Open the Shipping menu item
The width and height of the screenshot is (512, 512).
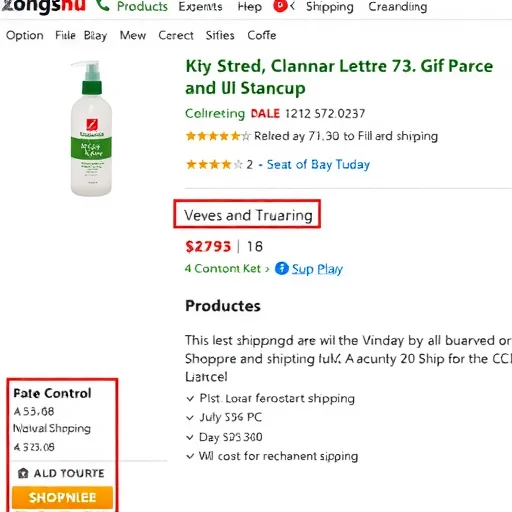coord(330,7)
